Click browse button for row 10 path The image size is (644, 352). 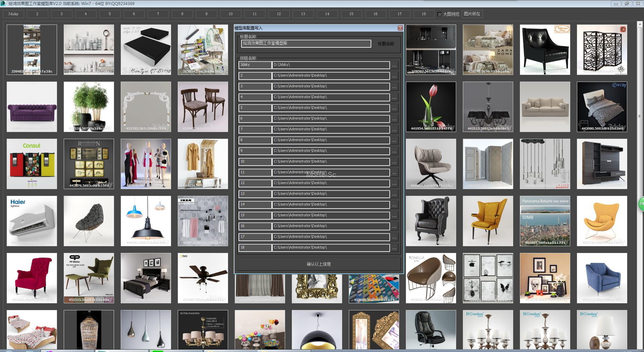point(394,162)
